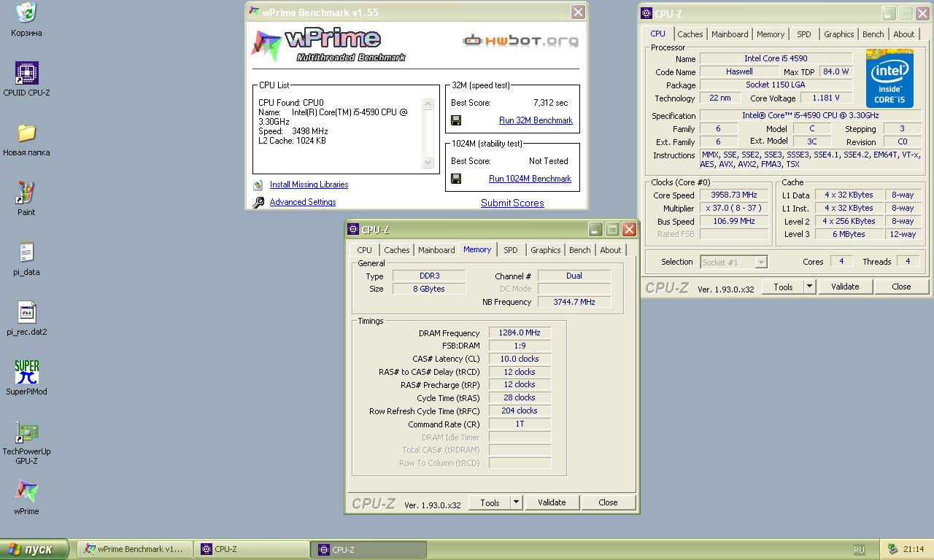Click the NB Frequency 3744.7 MHz field
934x560 pixels.
[574, 302]
